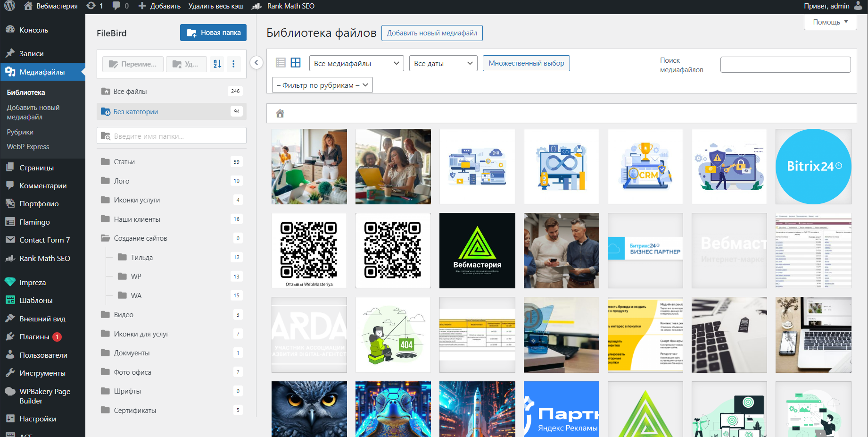Click the FileBird sort A-Z icon
Screen dimensions: 868x437
click(x=217, y=64)
